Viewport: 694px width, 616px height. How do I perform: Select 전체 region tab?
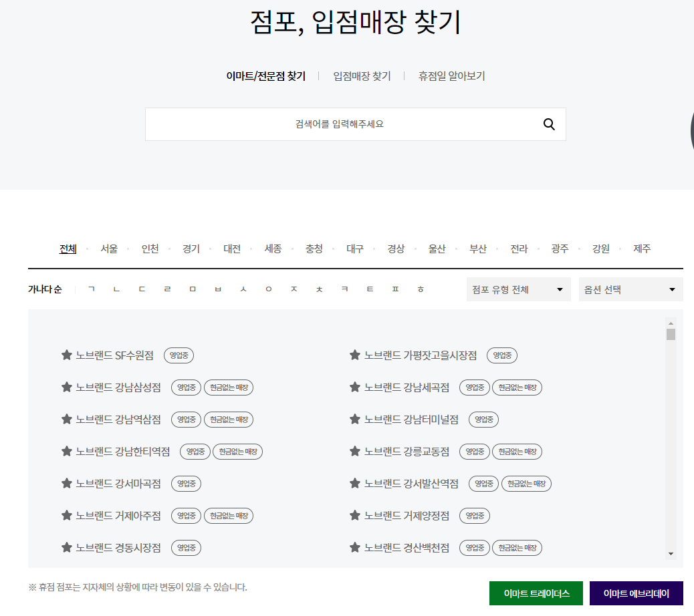68,249
